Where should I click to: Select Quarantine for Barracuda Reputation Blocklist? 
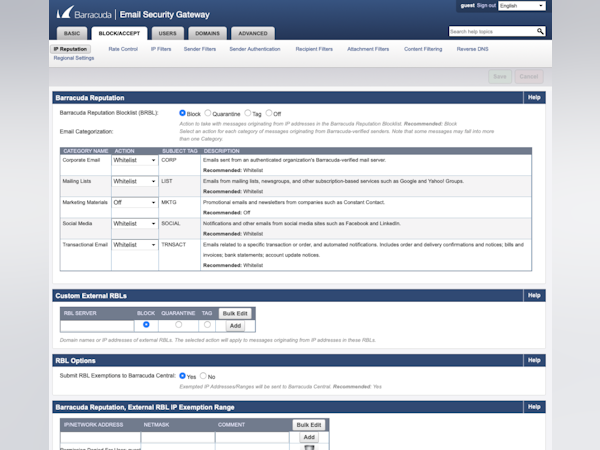coord(208,113)
